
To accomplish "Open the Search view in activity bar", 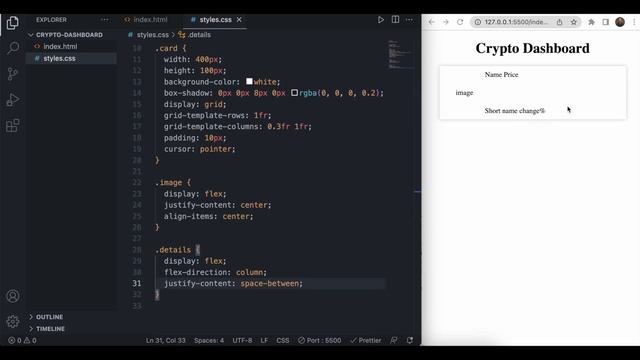I will pos(13,48).
